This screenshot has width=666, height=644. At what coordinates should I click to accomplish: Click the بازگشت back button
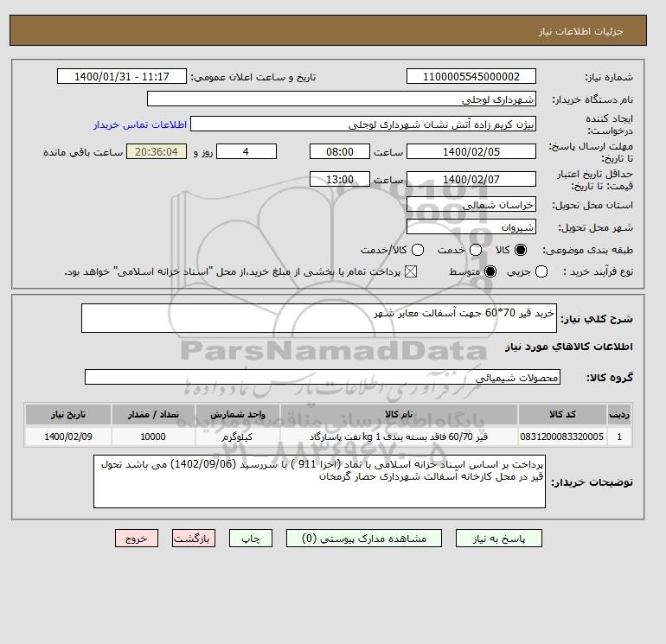click(194, 538)
